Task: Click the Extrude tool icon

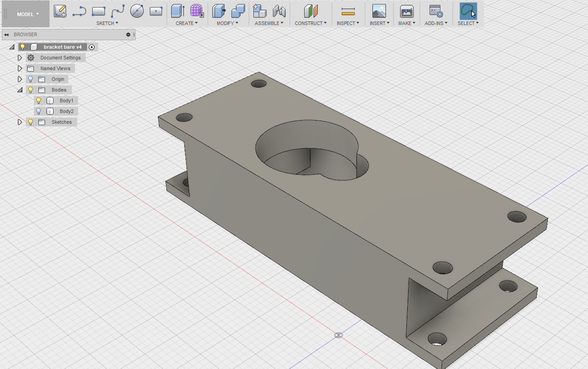Action: (178, 11)
